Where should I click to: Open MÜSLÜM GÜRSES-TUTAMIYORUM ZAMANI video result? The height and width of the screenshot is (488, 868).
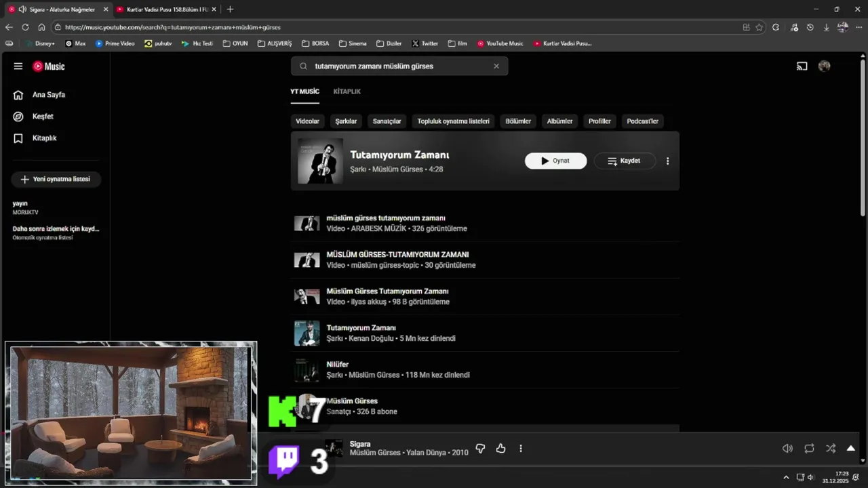point(485,260)
